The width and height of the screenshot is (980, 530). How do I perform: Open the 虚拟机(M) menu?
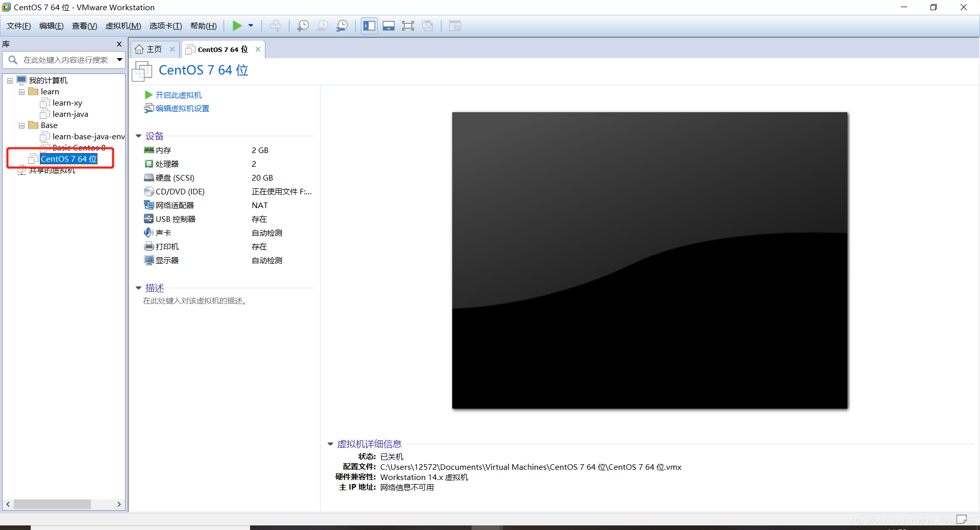coord(123,26)
